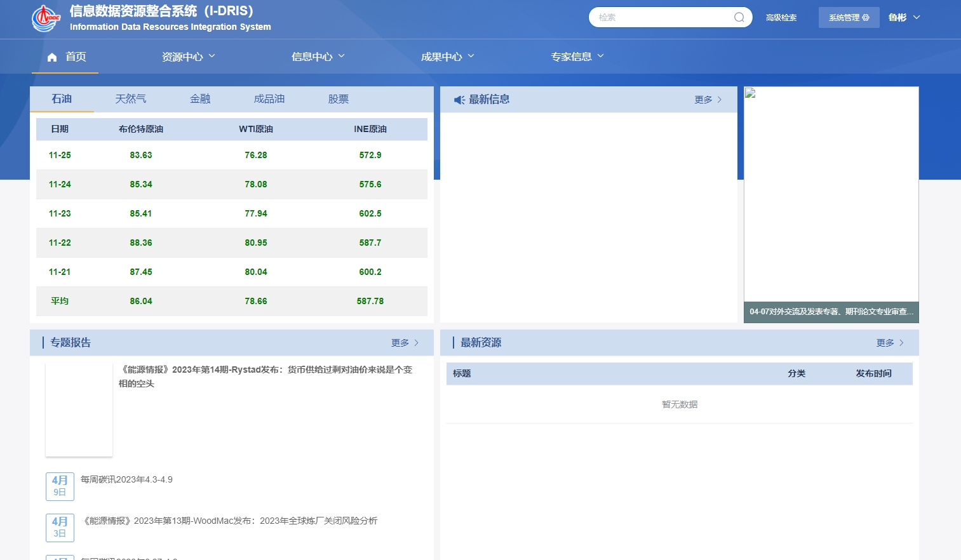This screenshot has height=560, width=961.
Task: Click Brent value 85.41
Action: 141,213
